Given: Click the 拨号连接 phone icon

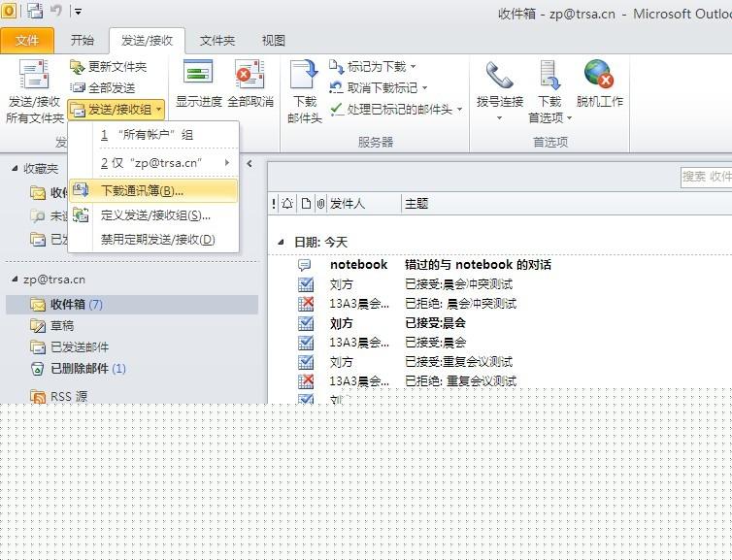Looking at the screenshot, I should (x=500, y=75).
